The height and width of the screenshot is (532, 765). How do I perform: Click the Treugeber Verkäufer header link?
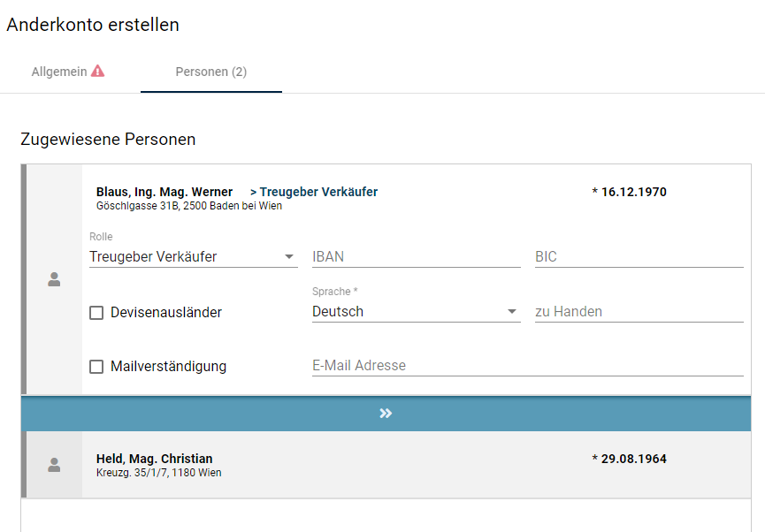pos(314,192)
